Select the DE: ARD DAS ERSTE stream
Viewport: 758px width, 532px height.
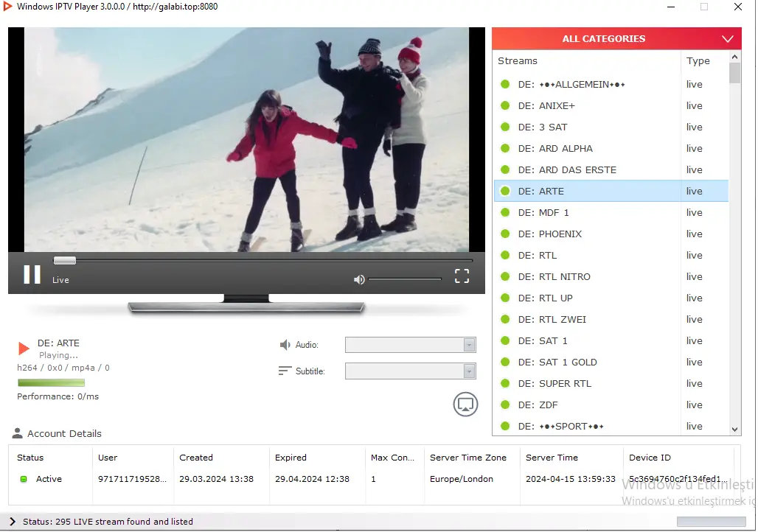[x=611, y=169]
